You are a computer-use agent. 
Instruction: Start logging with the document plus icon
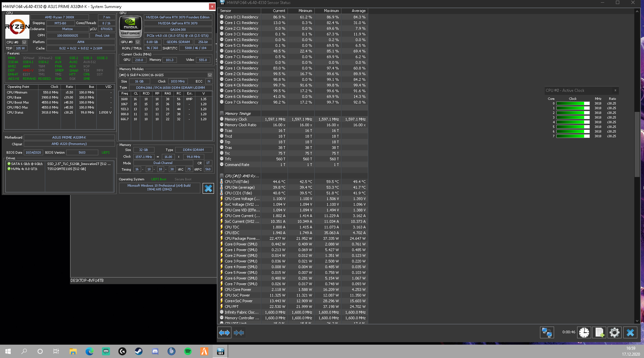[599, 333]
